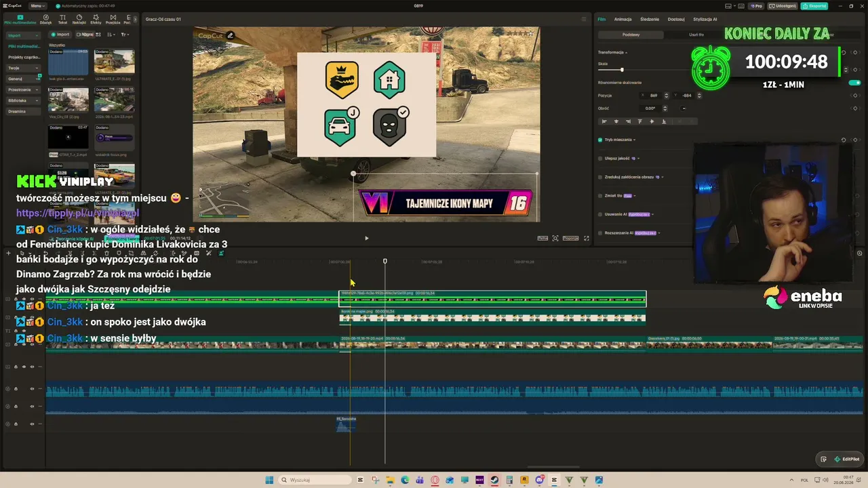Select the Usuń tło sub-tab
Viewport: 868px width, 488px height.
coord(696,35)
